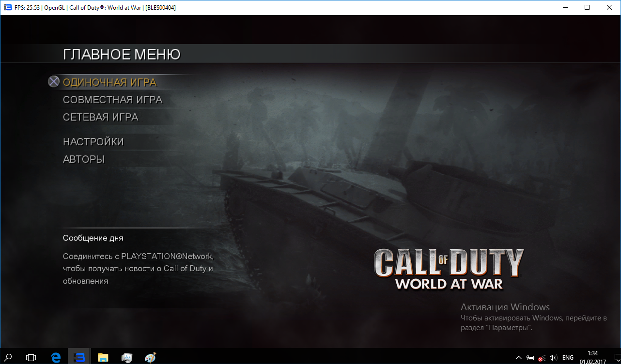Choose СЕТЕВАЯ ИГРА from the main menu

click(x=100, y=117)
